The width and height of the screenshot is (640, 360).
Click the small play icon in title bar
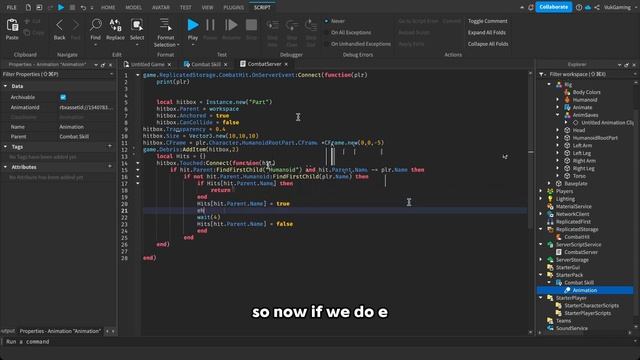(61, 7)
